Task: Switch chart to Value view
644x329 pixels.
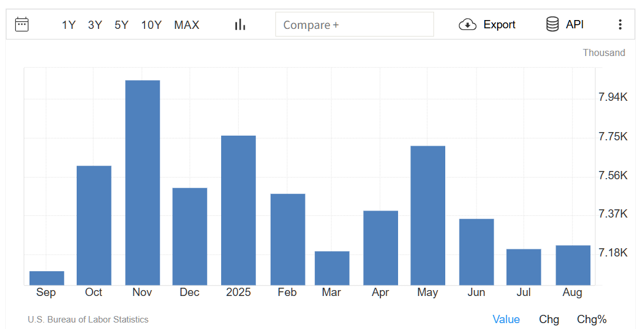Action: coord(506,320)
